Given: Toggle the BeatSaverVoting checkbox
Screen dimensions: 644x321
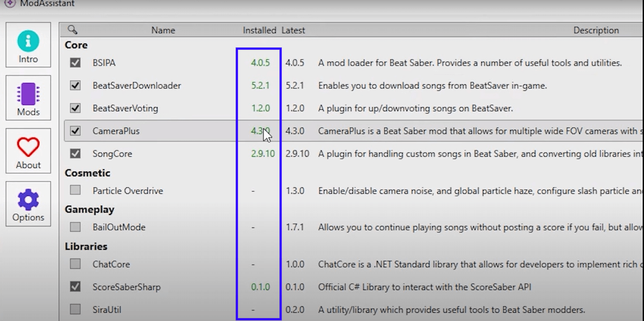Looking at the screenshot, I should 75,108.
